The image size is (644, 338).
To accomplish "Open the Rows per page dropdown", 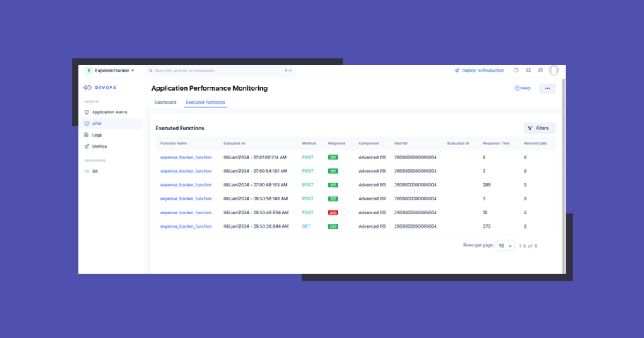I will (505, 246).
